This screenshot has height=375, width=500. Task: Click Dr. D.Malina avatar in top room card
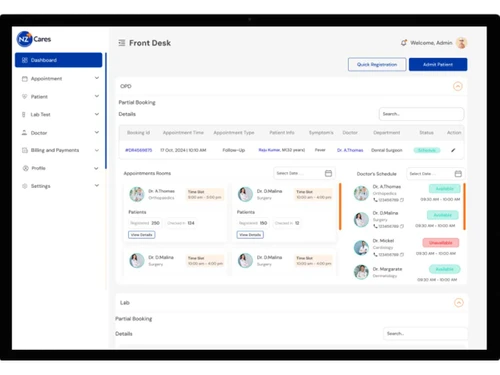245,194
